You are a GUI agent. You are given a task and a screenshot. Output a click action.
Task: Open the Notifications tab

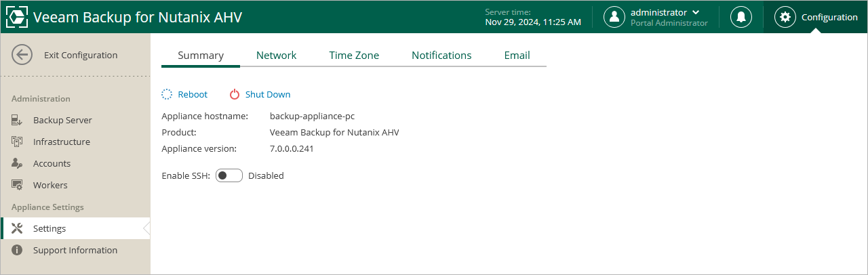[441, 56]
